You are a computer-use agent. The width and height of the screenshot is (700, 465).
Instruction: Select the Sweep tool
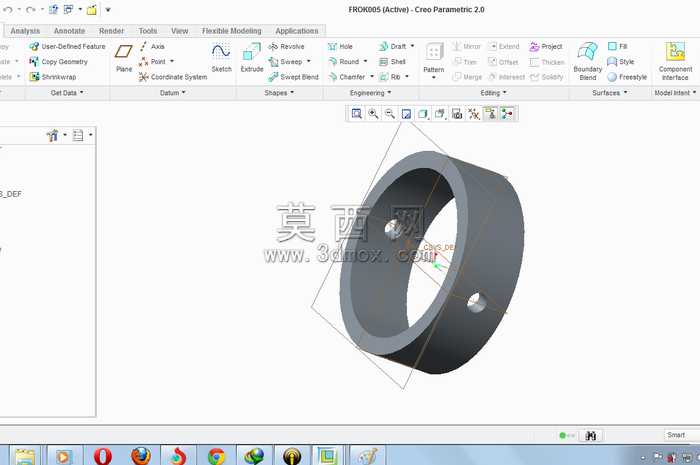[x=285, y=62]
